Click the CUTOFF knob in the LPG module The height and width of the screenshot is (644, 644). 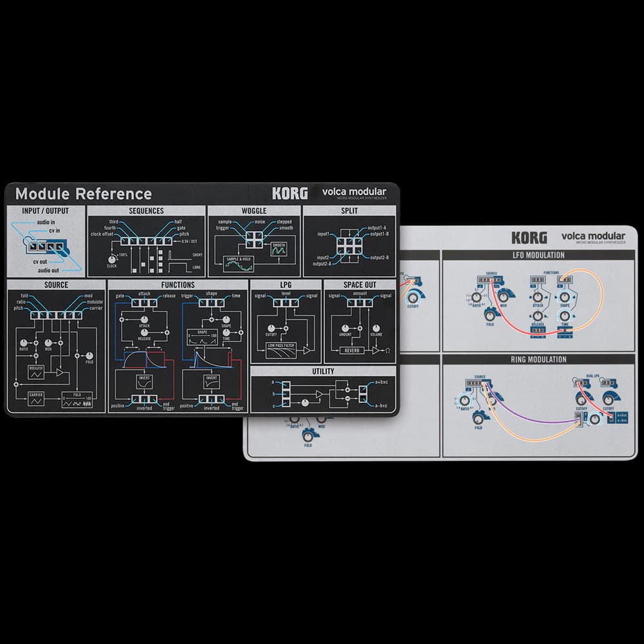[x=271, y=328]
